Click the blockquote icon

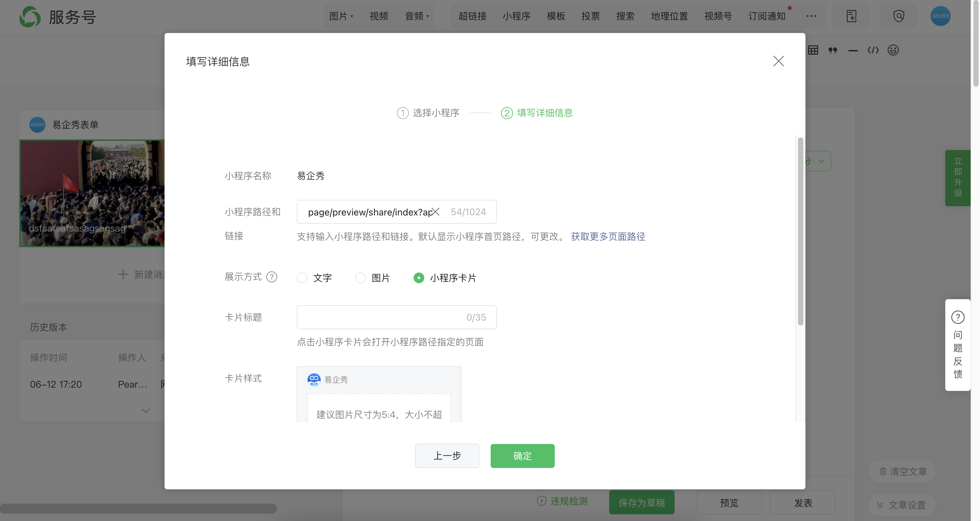pos(833,50)
